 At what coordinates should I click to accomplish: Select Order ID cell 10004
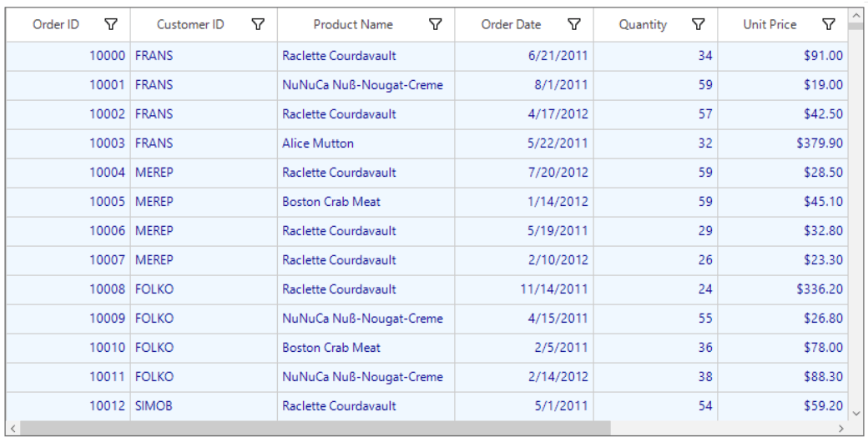tap(68, 173)
